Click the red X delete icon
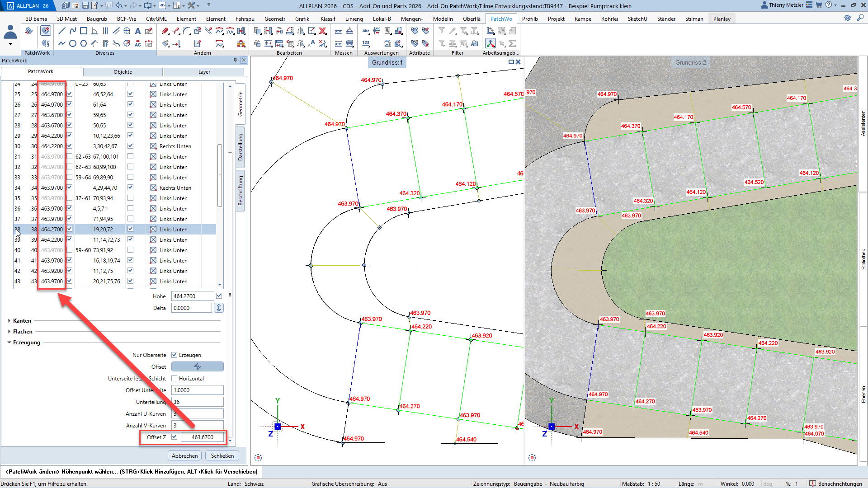 tap(322, 31)
